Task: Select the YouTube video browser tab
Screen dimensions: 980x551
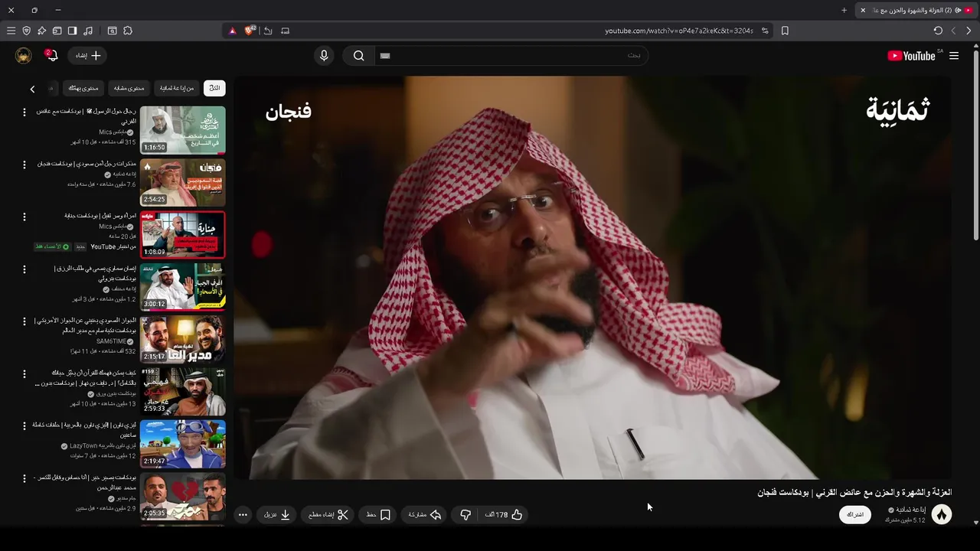Action: tap(915, 10)
